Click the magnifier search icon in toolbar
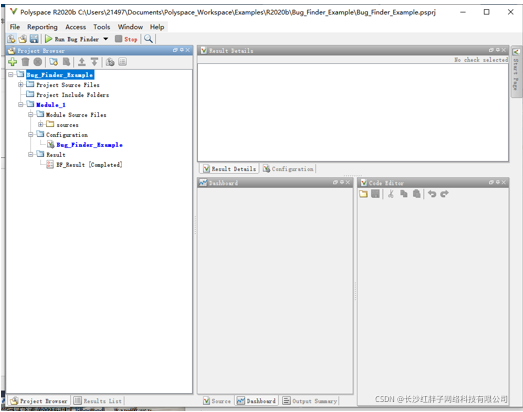523x412 pixels. coord(148,39)
